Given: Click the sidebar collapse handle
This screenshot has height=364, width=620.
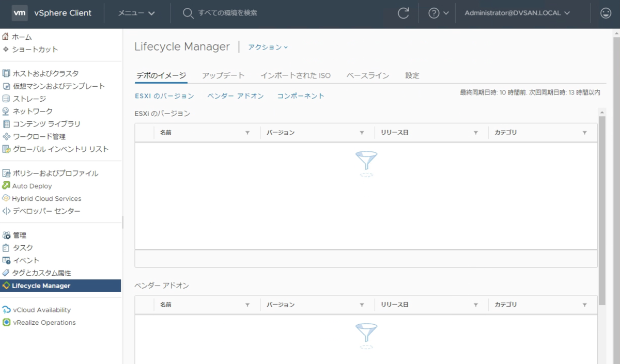Looking at the screenshot, I should [122, 222].
